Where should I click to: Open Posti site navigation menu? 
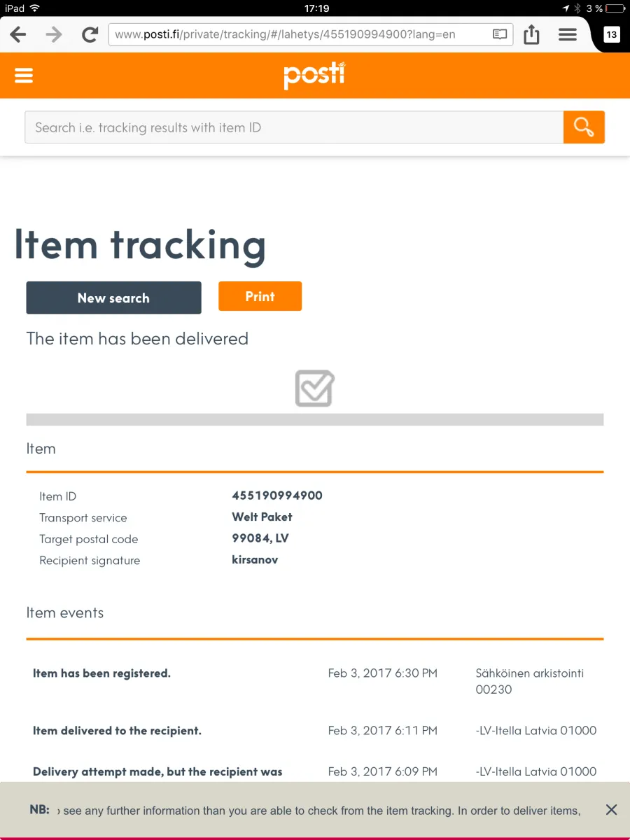click(24, 76)
